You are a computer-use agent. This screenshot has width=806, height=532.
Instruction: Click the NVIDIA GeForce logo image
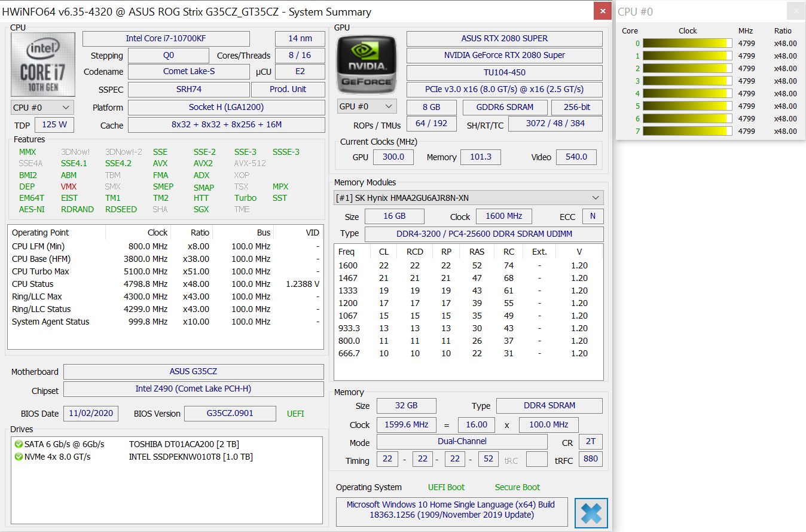tap(366, 63)
